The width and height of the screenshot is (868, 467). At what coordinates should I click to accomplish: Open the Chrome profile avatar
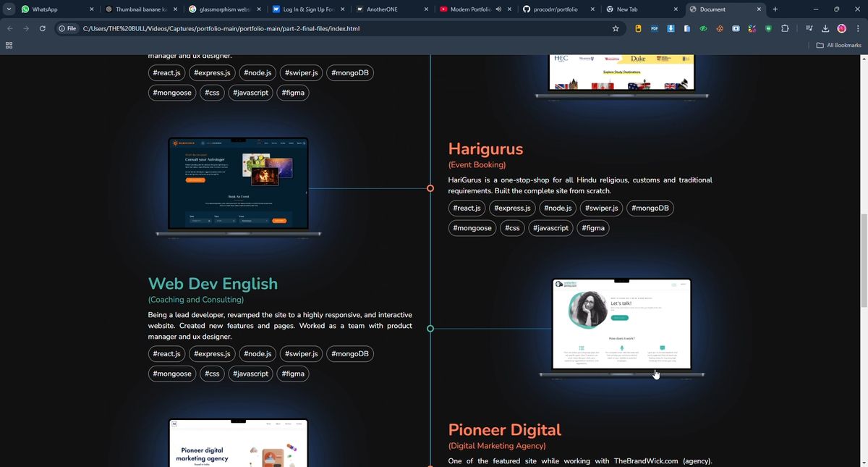pos(841,28)
